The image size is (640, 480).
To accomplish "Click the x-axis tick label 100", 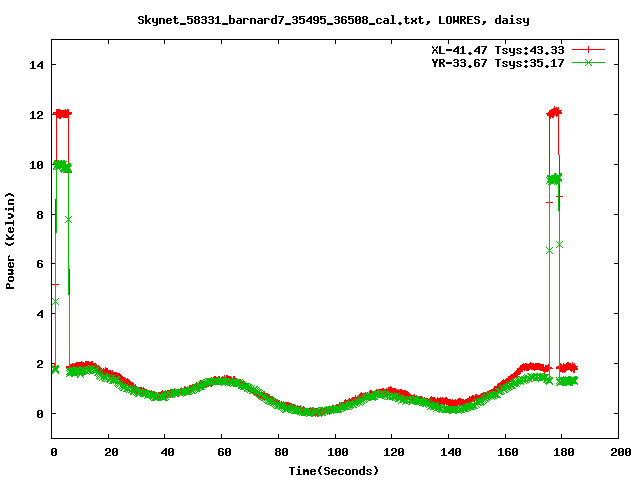I will (338, 452).
